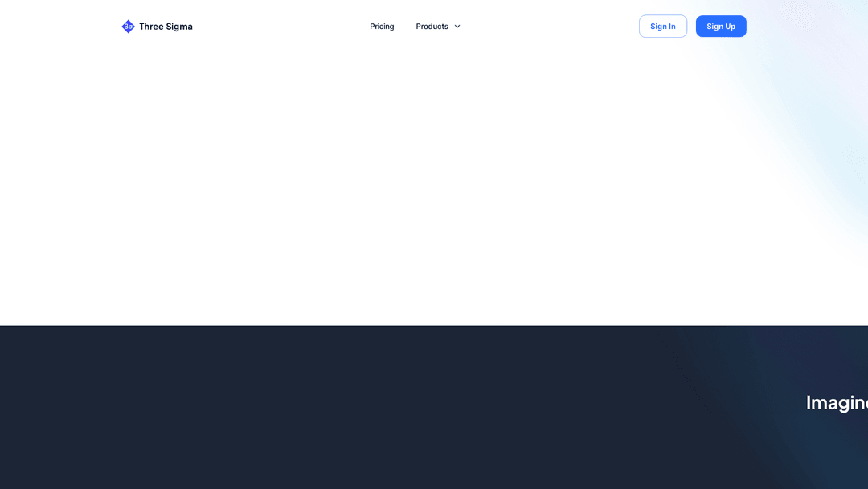Expand the chevron next to Products
Screen dimensions: 868x489
(x=457, y=27)
